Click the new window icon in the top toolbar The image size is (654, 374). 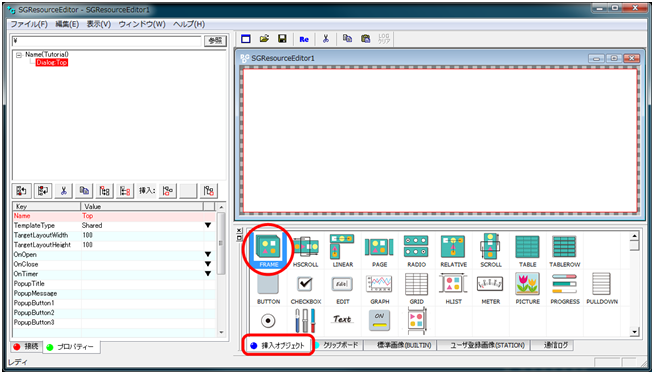click(x=246, y=39)
